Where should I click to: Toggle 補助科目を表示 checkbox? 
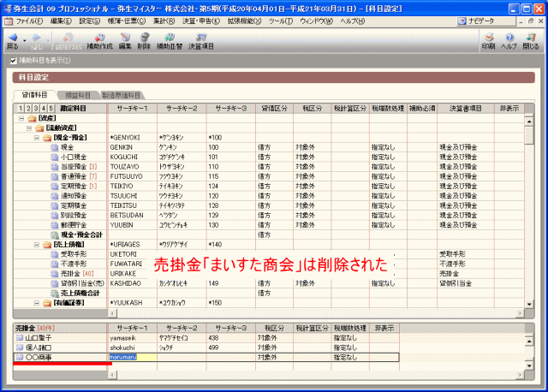click(14, 61)
